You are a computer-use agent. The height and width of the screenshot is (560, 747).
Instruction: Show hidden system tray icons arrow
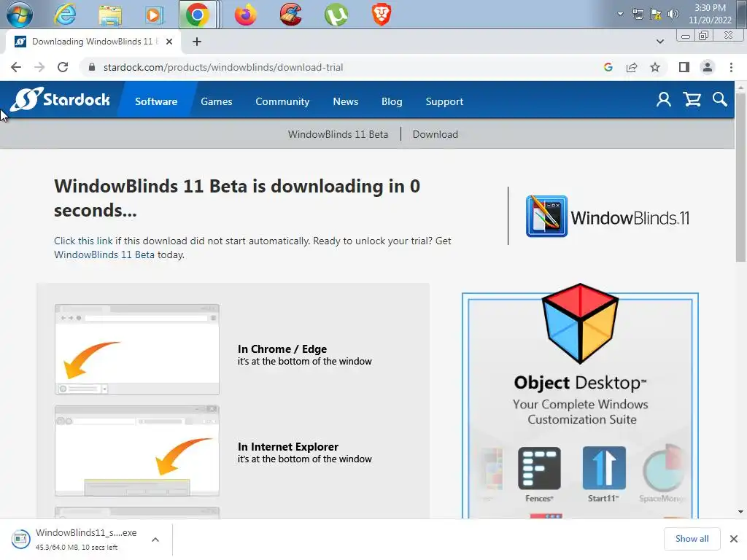coord(620,14)
